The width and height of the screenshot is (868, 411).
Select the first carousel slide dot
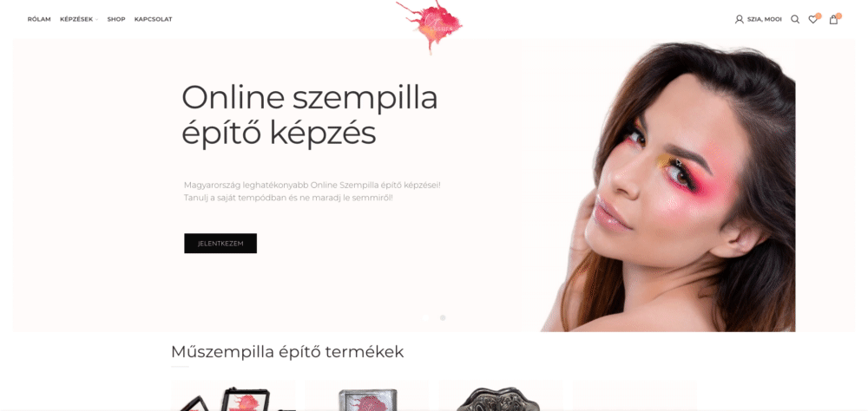pos(425,317)
